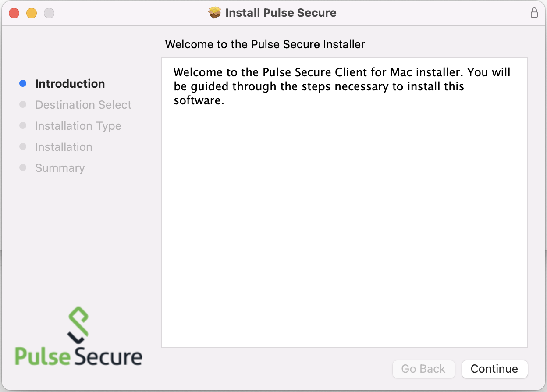
Task: Select the Destination Select step
Action: [83, 105]
